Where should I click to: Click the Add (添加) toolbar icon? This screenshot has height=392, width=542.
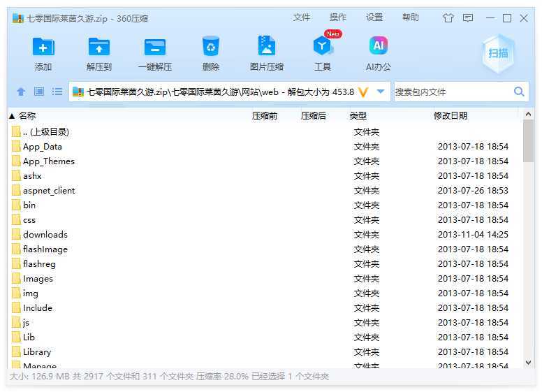tap(43, 48)
